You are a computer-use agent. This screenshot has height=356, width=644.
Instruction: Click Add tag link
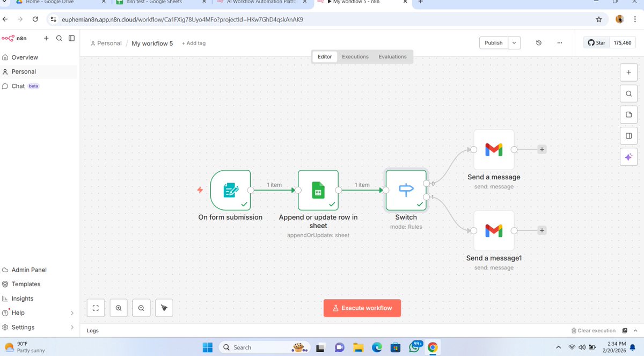click(194, 43)
